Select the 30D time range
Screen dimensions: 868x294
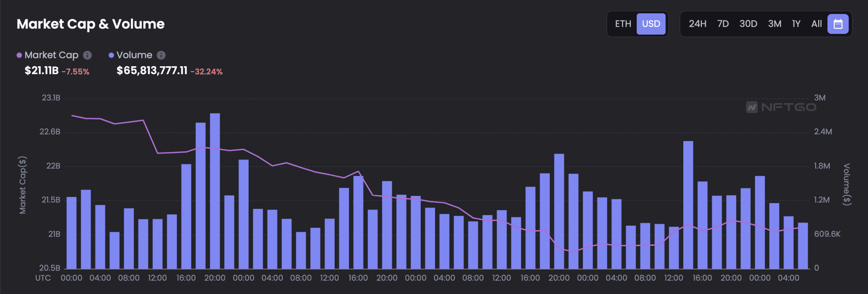pyautogui.click(x=748, y=24)
